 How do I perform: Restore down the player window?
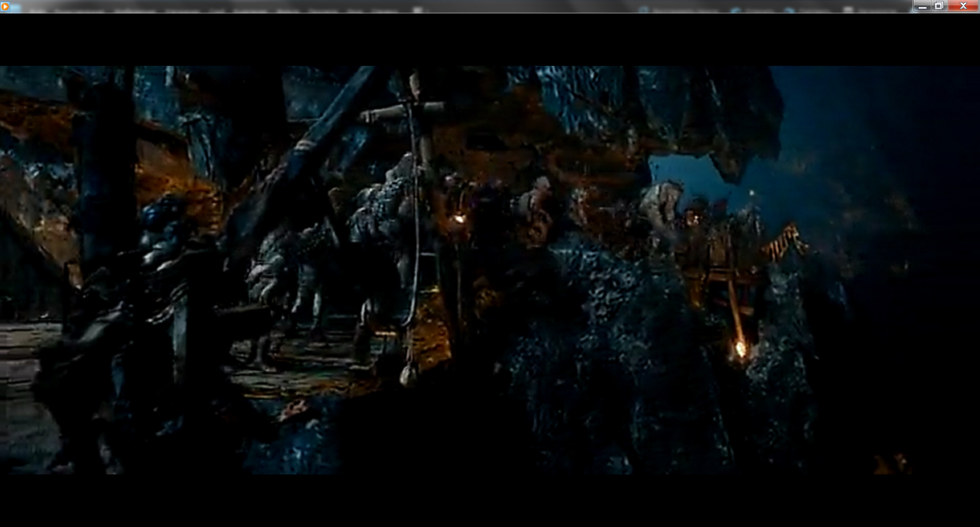[x=939, y=6]
